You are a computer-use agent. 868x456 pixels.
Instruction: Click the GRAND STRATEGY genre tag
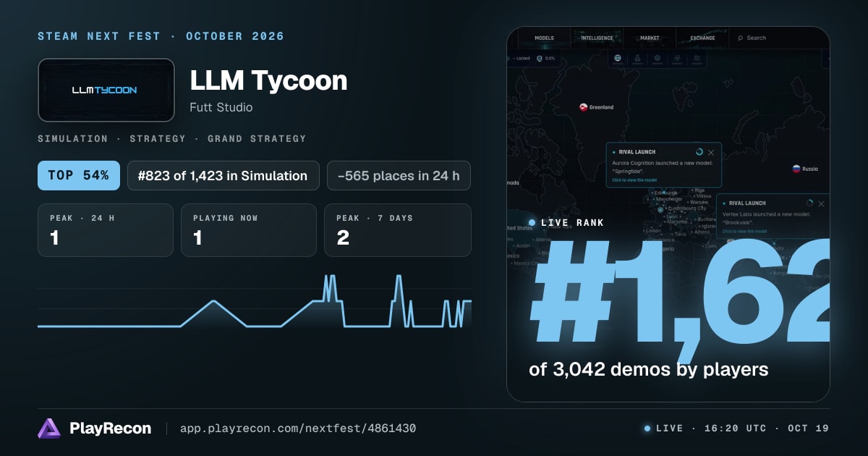[257, 138]
